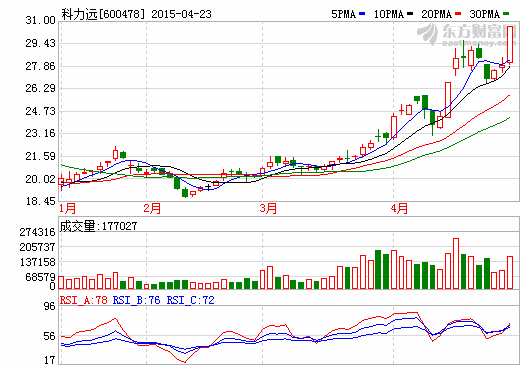Click the 96 RSI axis label
520x365 pixels.
50,306
